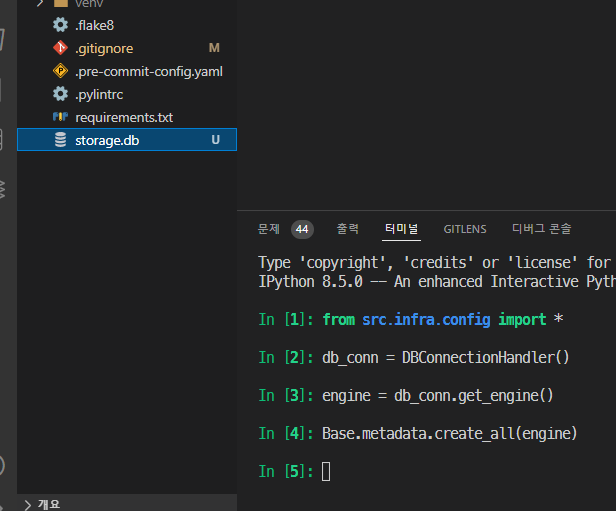
Task: Click 'engine = db_conn.get_engine()' line
Action: point(438,396)
